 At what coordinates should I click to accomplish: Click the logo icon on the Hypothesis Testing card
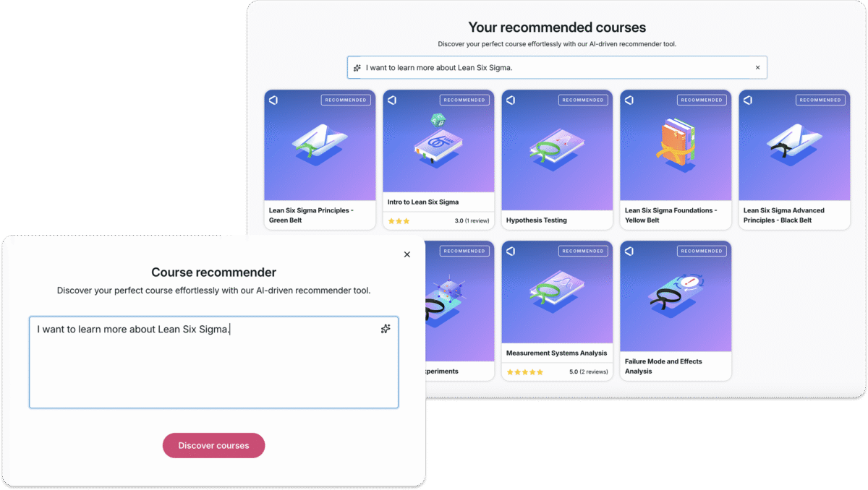[511, 100]
